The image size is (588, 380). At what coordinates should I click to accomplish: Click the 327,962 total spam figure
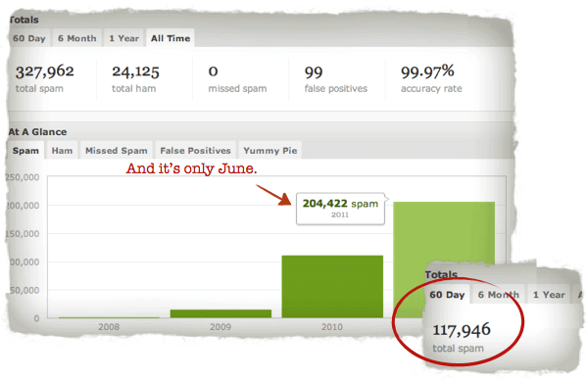pos(45,71)
